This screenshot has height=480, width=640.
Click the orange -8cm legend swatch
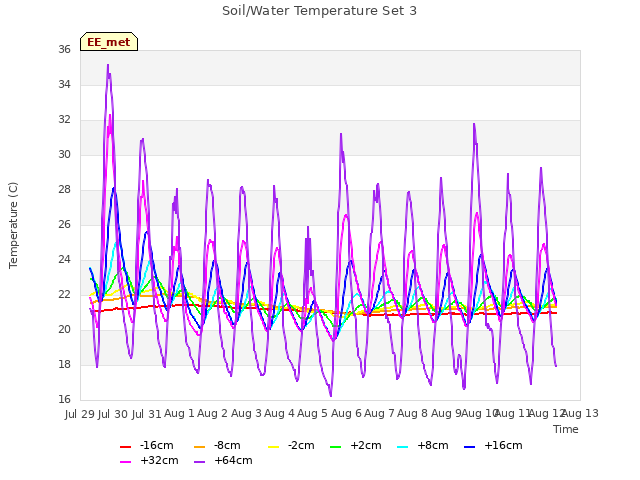(200, 447)
